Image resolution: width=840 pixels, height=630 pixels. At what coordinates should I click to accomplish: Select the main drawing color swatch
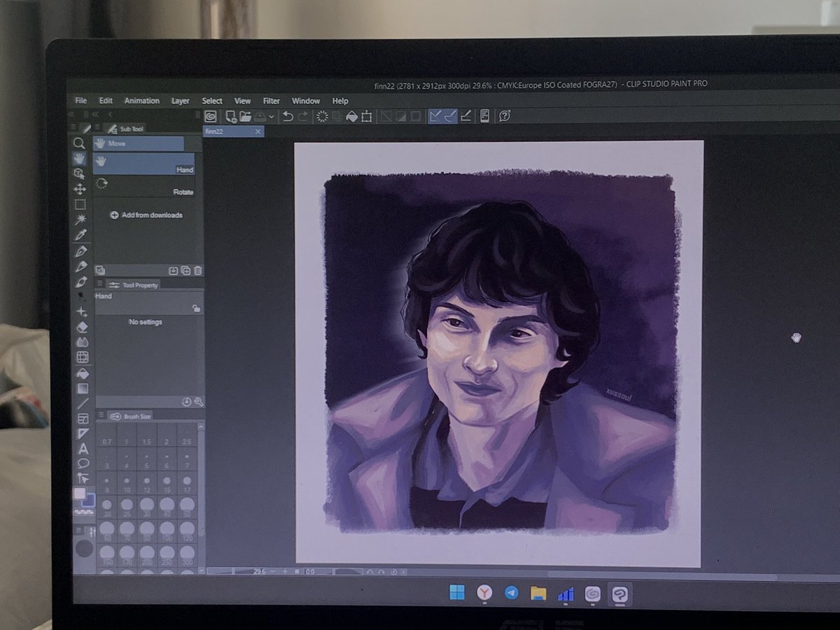(80, 493)
